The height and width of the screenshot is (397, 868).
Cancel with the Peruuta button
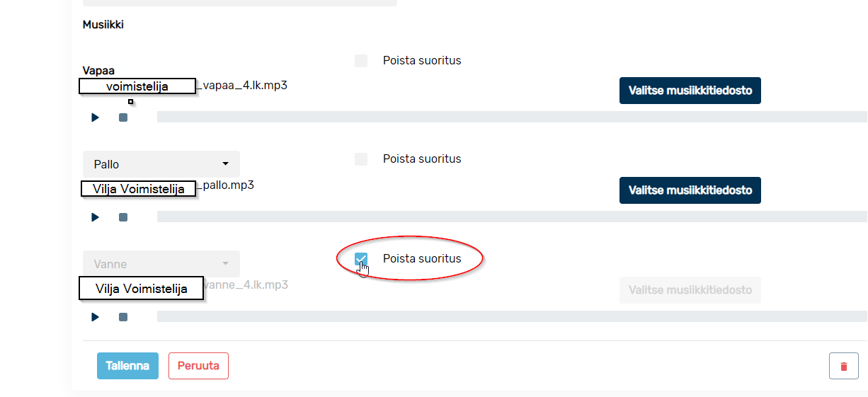pos(198,366)
